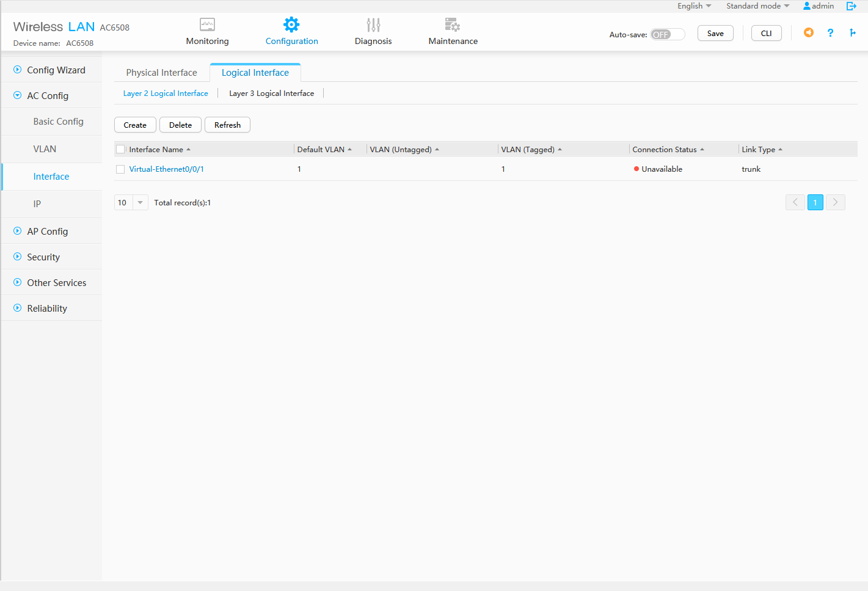The image size is (868, 591).
Task: Click the orange feedback announcement icon
Action: tap(809, 32)
